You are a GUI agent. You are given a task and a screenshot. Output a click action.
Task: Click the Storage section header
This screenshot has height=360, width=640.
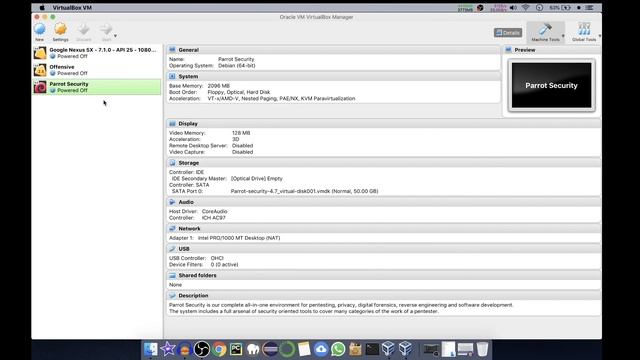point(384,163)
